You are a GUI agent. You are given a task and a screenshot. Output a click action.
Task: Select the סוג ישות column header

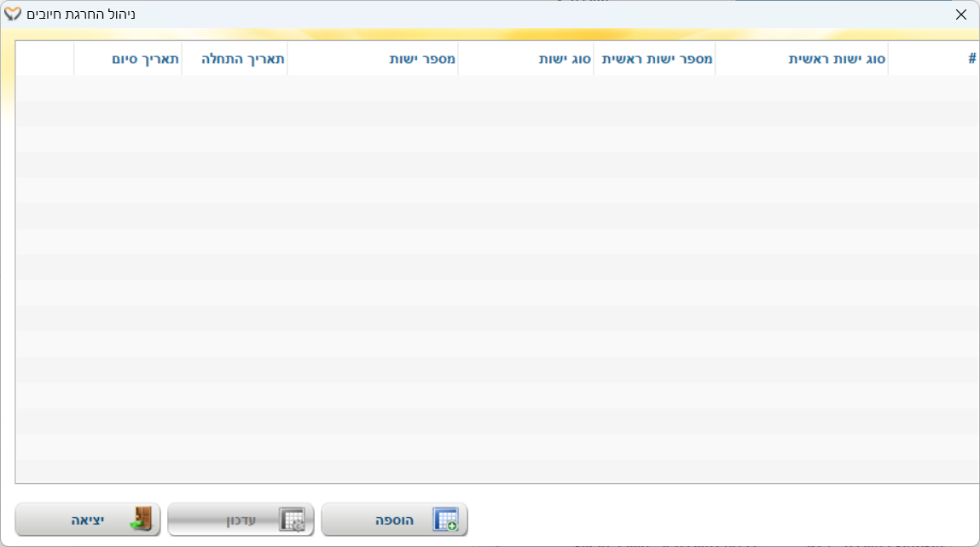click(x=565, y=59)
